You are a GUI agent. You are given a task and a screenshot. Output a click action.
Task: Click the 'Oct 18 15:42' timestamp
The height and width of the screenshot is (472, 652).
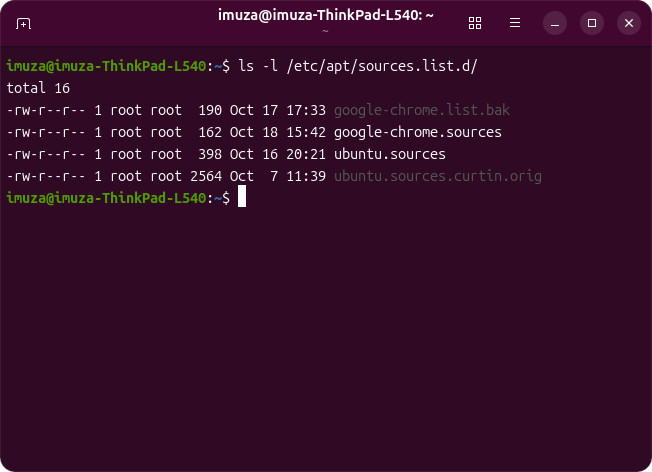(278, 132)
